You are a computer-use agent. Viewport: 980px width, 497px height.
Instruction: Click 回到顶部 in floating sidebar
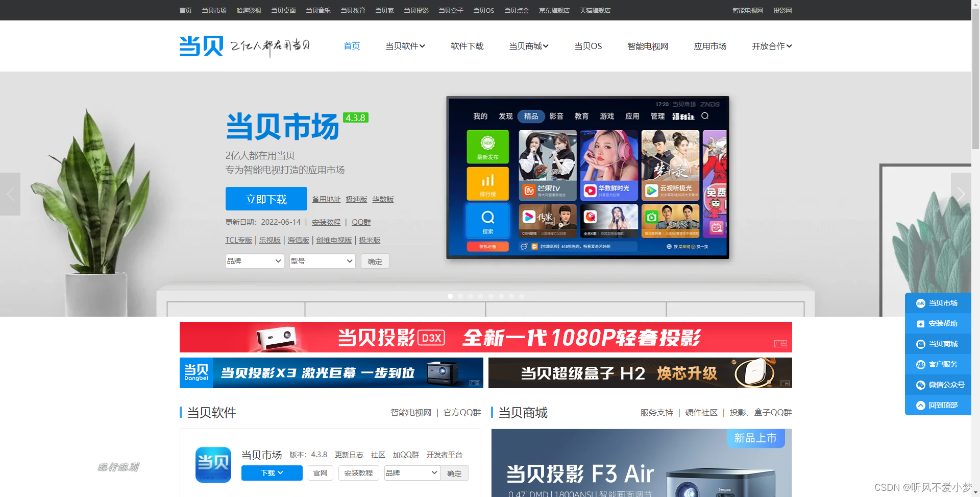click(x=938, y=405)
